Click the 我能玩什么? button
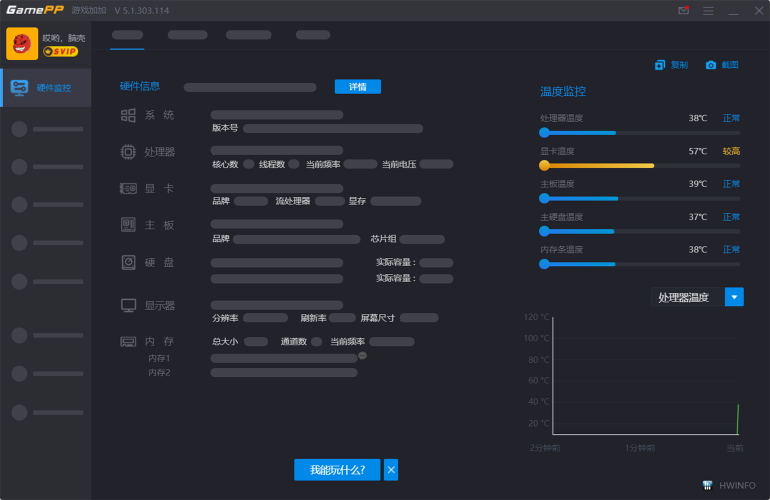The width and height of the screenshot is (770, 500). coord(337,469)
